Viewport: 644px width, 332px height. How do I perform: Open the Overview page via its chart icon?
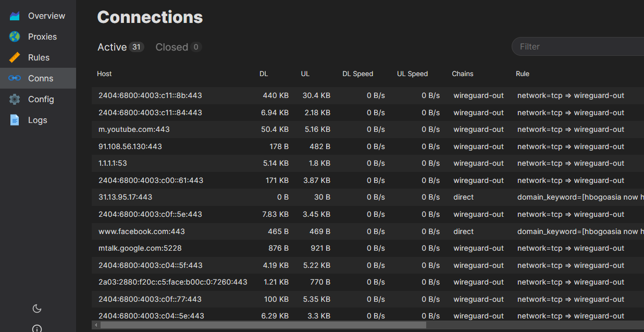pyautogui.click(x=14, y=15)
